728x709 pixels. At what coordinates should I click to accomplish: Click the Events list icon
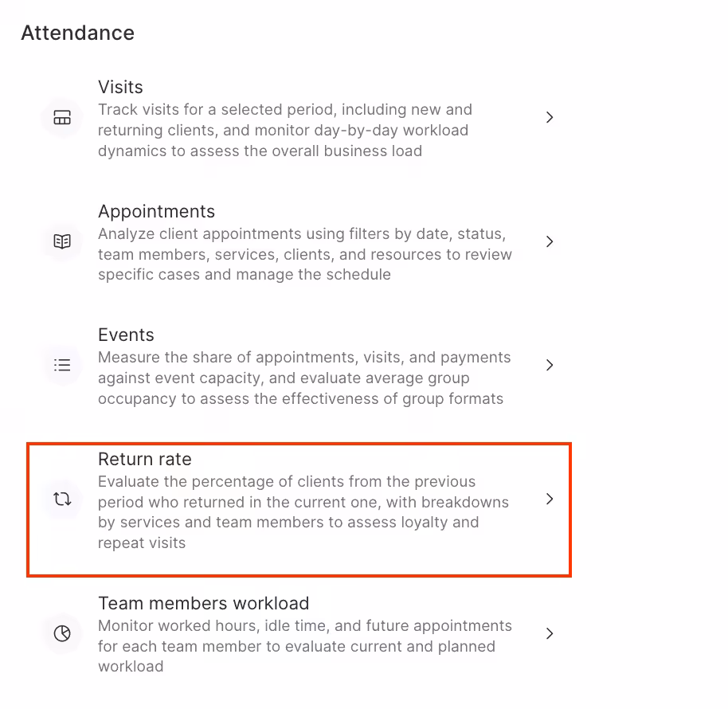[x=62, y=366]
